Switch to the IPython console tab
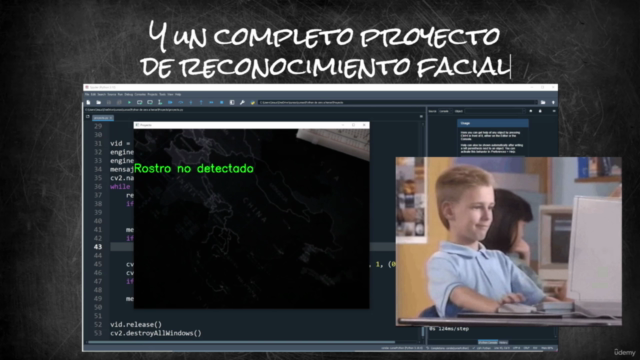This screenshot has height=360, width=640. (488, 342)
